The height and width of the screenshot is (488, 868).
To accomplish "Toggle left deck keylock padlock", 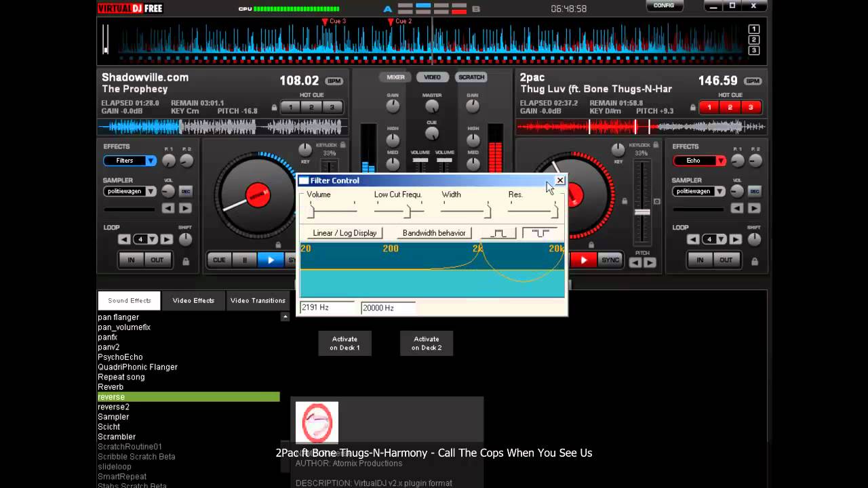I will pyautogui.click(x=343, y=144).
